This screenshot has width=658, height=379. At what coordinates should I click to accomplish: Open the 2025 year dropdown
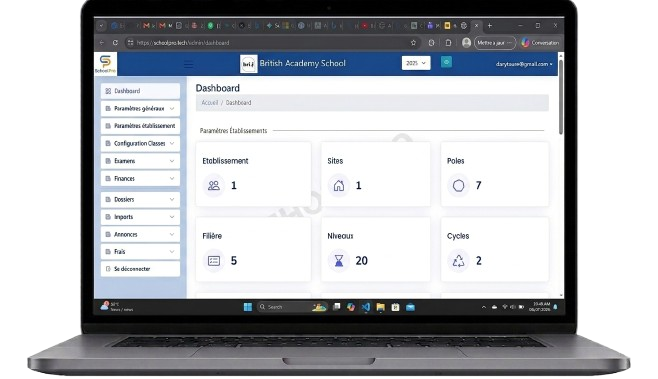416,63
